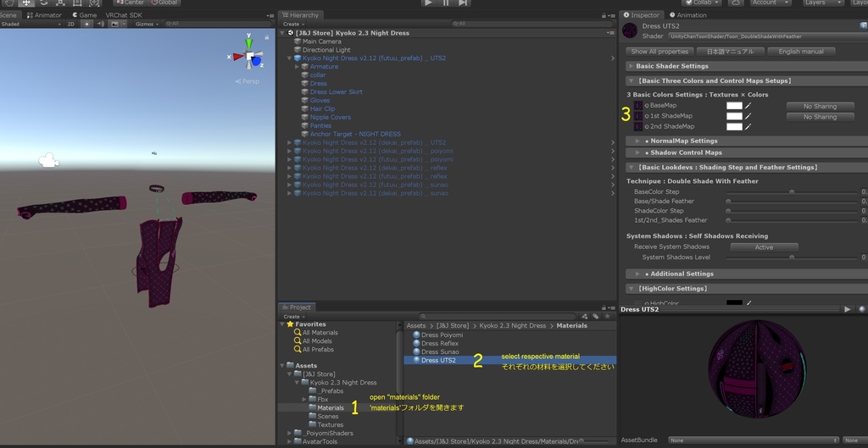Select the Rotate tool in the top toolbar

tap(43, 3)
